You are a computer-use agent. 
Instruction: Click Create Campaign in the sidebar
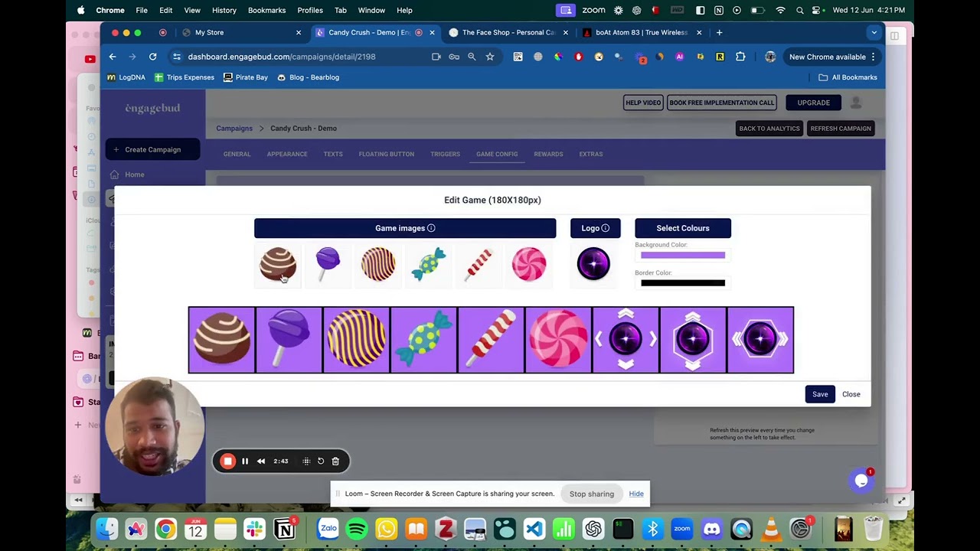click(152, 150)
